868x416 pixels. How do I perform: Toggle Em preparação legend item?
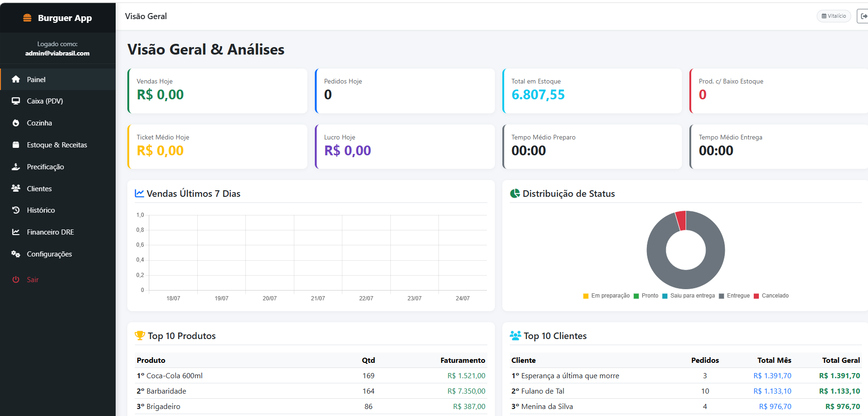(x=606, y=296)
